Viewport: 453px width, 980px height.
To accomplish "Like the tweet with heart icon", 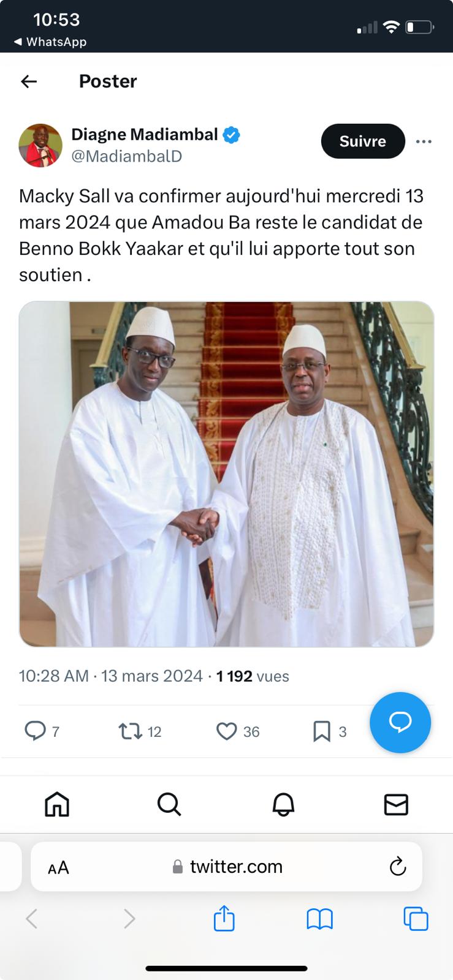I will coord(227,731).
